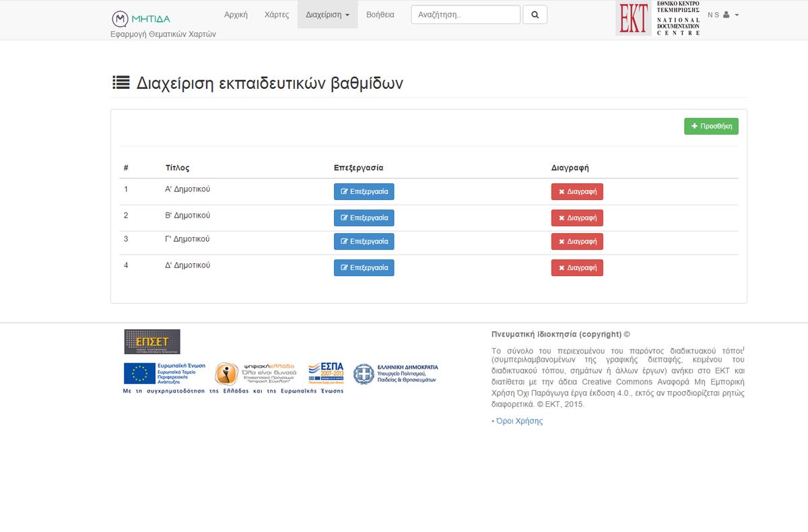Edit the Α' Δημοτικού entry
Viewport: 808px width, 532px height.
click(x=364, y=192)
